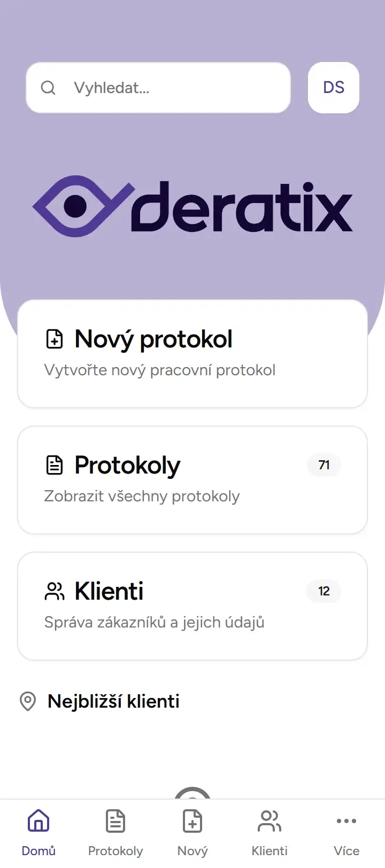Switch to the Protokoly bottom tab
Image resolution: width=385 pixels, height=868 pixels.
(115, 832)
